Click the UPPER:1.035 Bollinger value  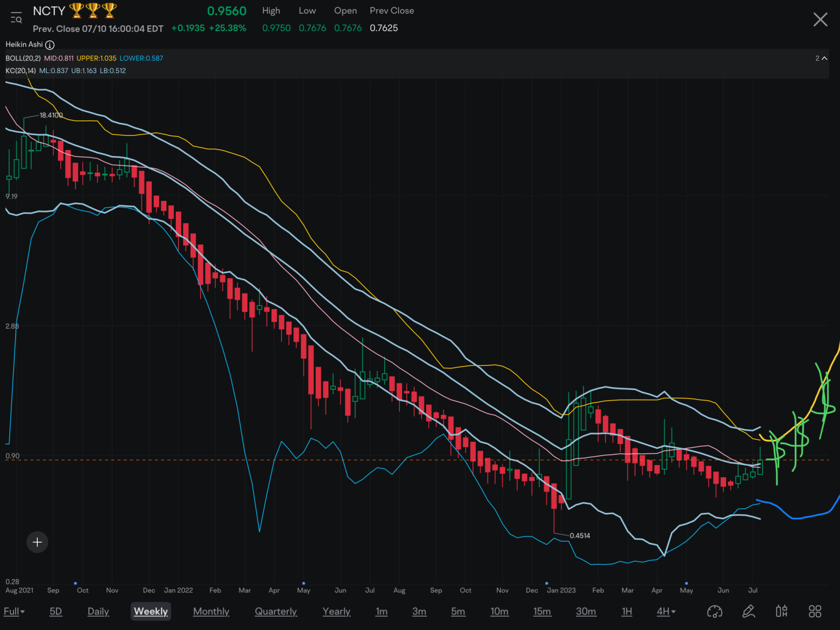[97, 58]
